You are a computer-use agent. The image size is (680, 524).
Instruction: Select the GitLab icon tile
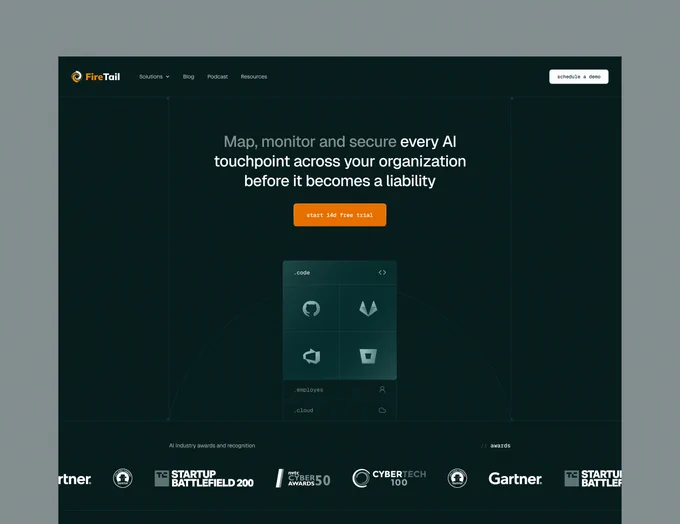(x=368, y=308)
